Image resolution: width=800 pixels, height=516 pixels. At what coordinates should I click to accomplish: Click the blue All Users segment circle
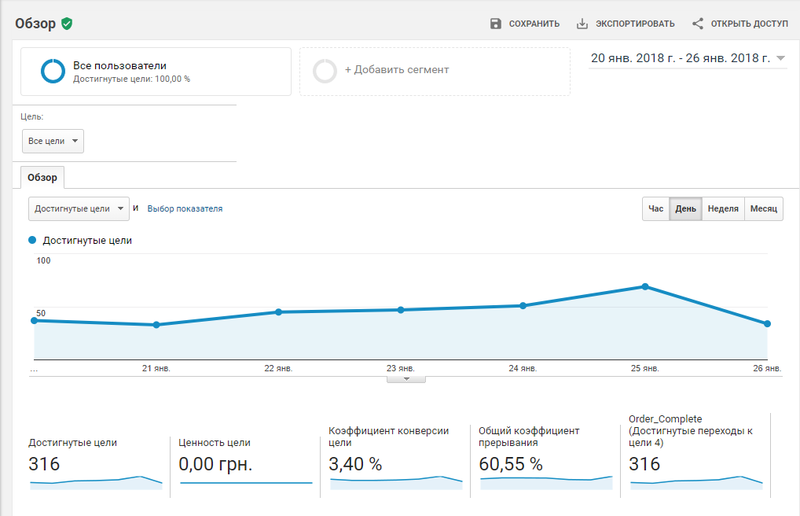click(x=53, y=71)
